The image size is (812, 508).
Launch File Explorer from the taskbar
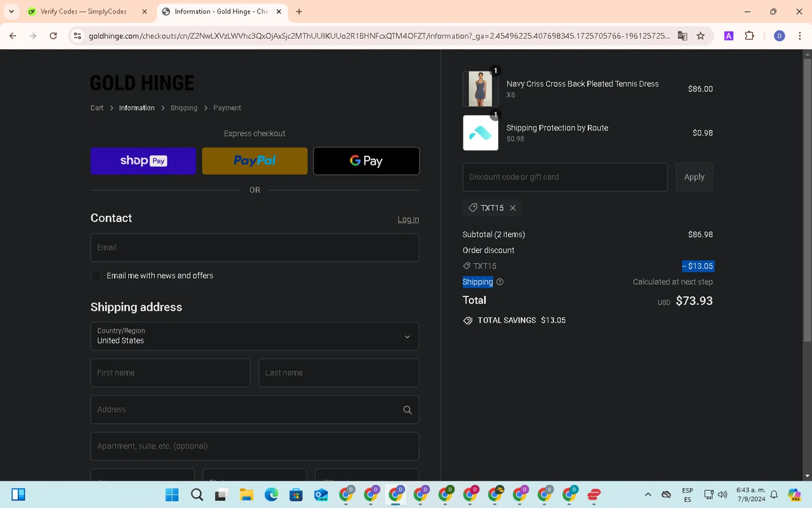click(x=246, y=494)
